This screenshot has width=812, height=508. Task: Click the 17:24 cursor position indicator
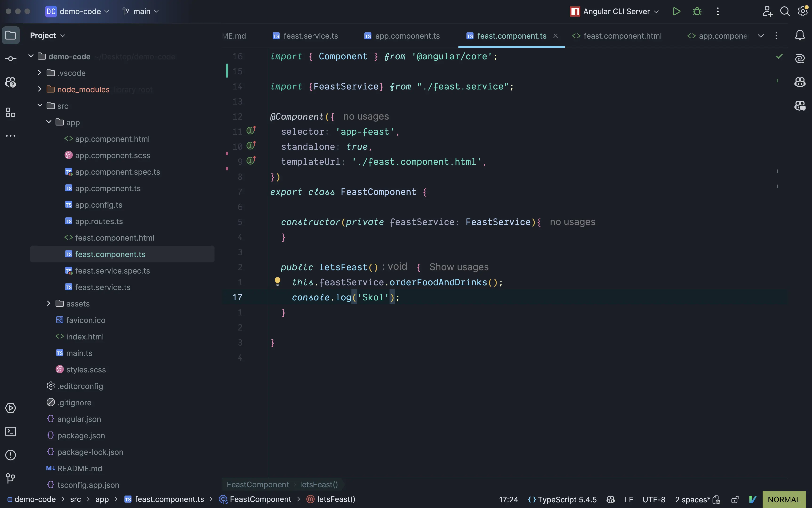pyautogui.click(x=508, y=500)
